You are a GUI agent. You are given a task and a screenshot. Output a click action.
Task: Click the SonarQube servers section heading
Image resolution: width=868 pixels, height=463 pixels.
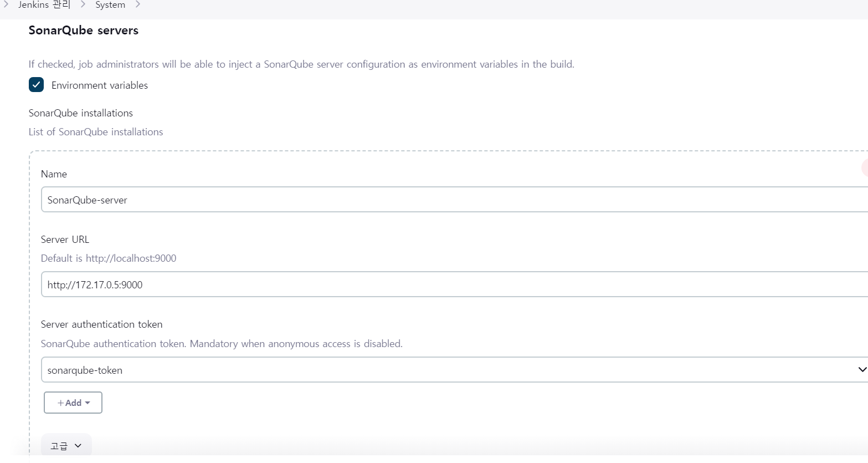pos(84,30)
